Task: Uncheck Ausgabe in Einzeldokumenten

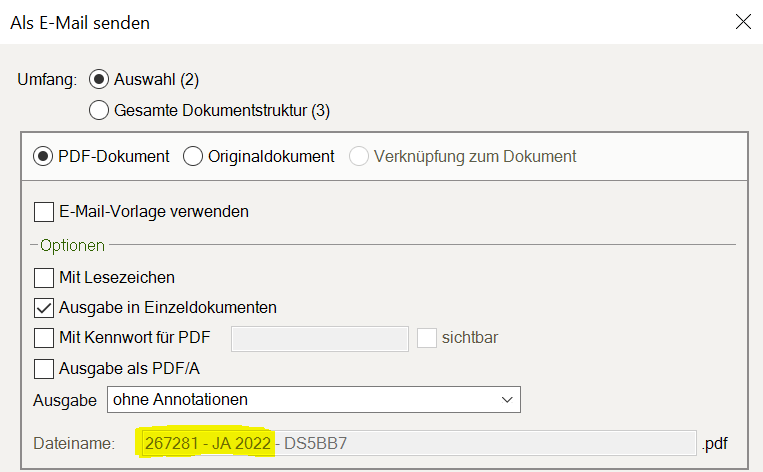Action: pyautogui.click(x=44, y=308)
